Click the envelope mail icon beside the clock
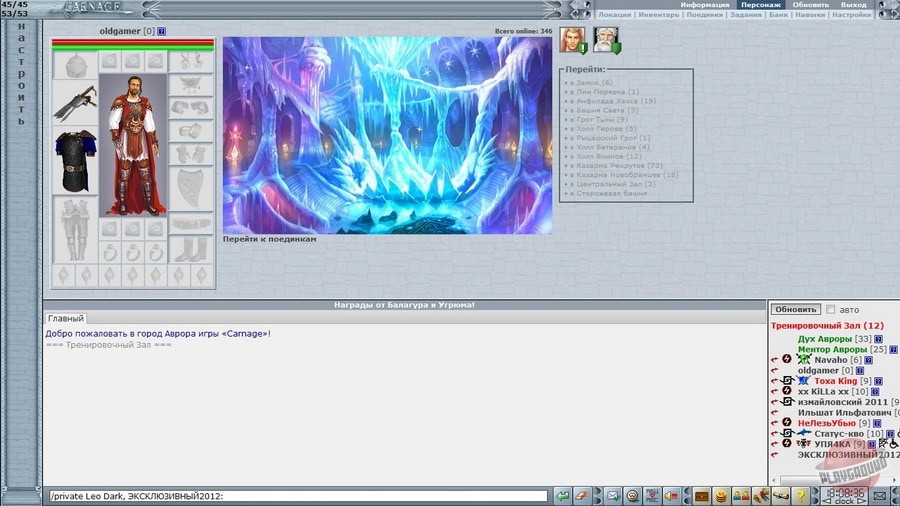The height and width of the screenshot is (506, 900). pos(878,495)
